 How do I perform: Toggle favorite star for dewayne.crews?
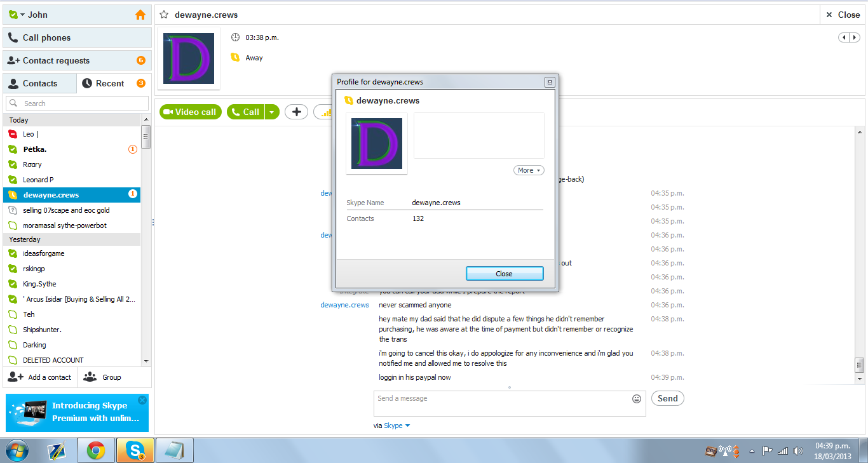(164, 15)
